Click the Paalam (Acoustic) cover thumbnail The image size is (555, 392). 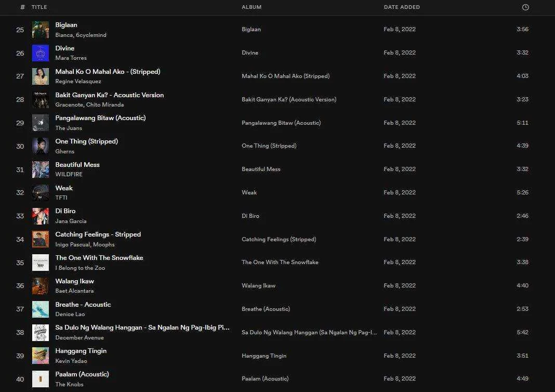pos(41,379)
